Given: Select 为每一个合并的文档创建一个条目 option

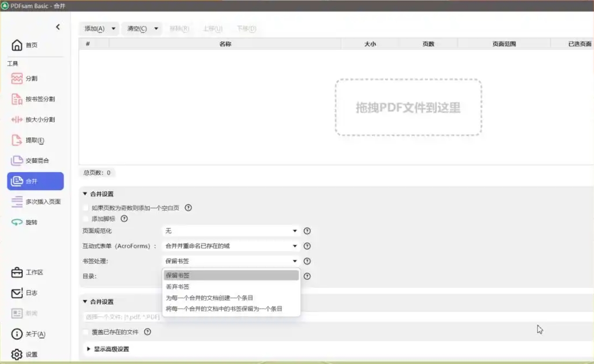Looking at the screenshot, I should point(209,298).
